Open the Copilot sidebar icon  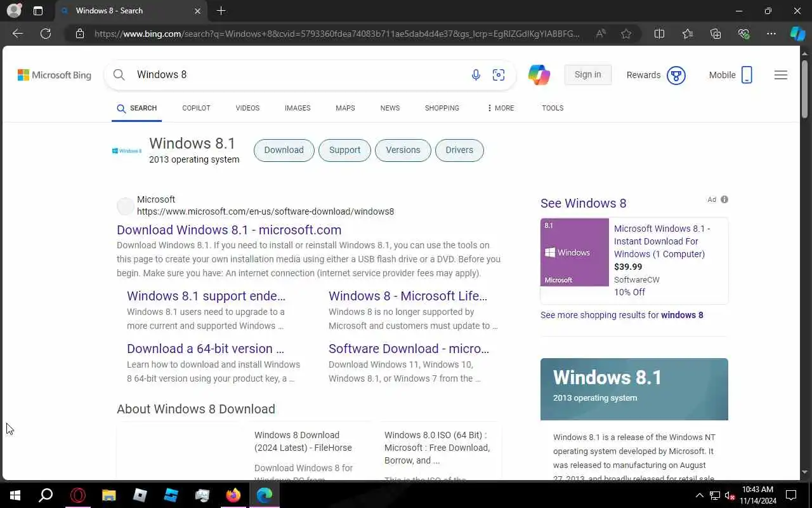[797, 34]
